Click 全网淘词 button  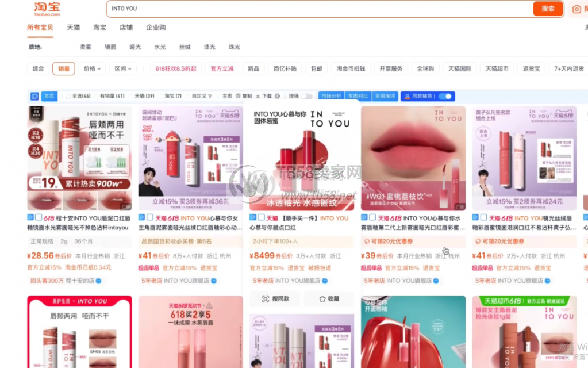click(x=385, y=97)
